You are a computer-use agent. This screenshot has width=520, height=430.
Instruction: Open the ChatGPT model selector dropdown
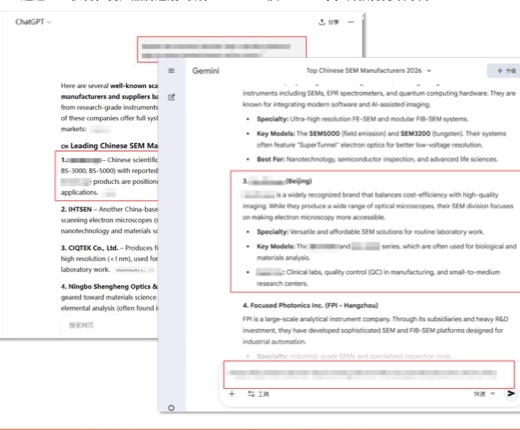pos(33,22)
